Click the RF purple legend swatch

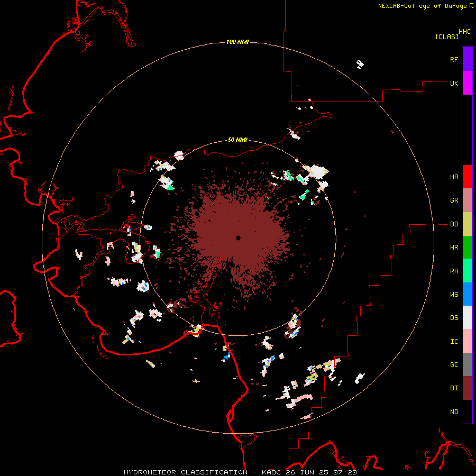tap(467, 59)
